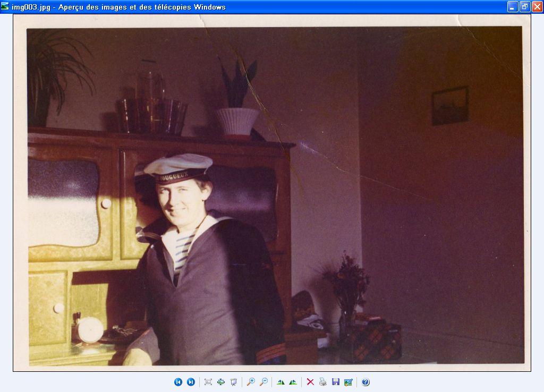Delete the image with the red X
The height and width of the screenshot is (392, 544).
coord(310,382)
